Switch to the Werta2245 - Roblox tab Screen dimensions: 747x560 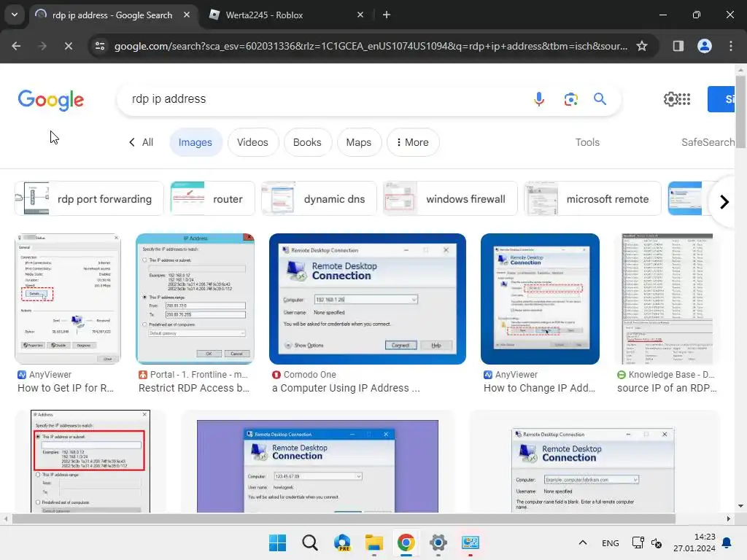pos(285,15)
